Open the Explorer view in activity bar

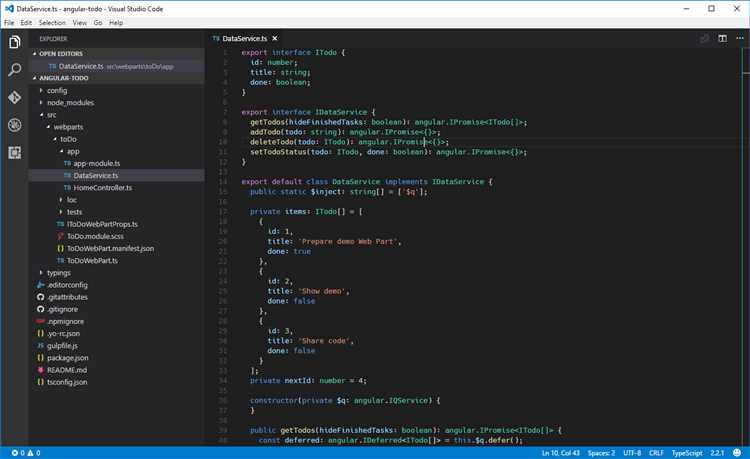14,42
